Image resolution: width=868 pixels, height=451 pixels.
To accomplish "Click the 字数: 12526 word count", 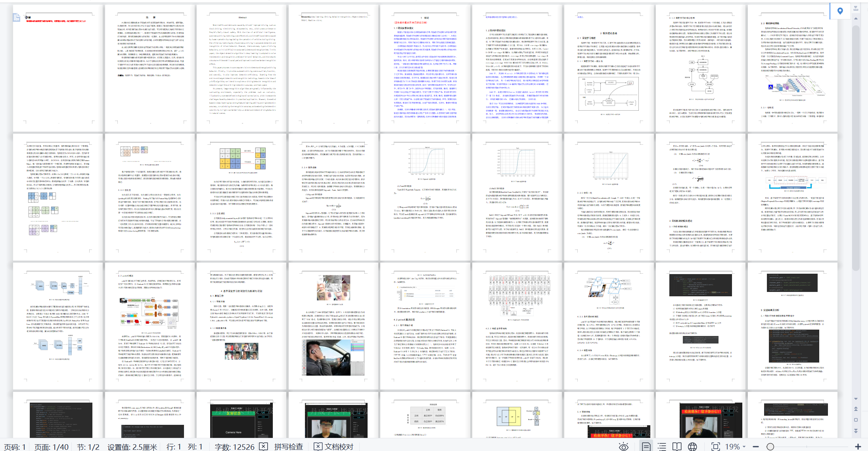I will pos(234,447).
